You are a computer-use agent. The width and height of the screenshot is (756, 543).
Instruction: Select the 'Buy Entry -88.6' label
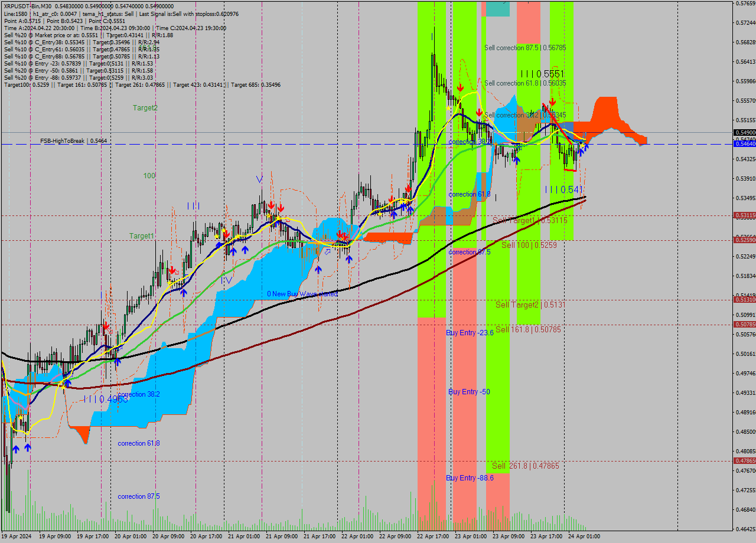[x=470, y=478]
